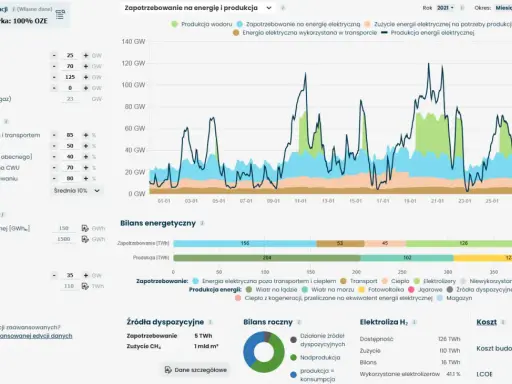Increase the 85 % transport row with plus
512x384 pixels.
click(86, 135)
